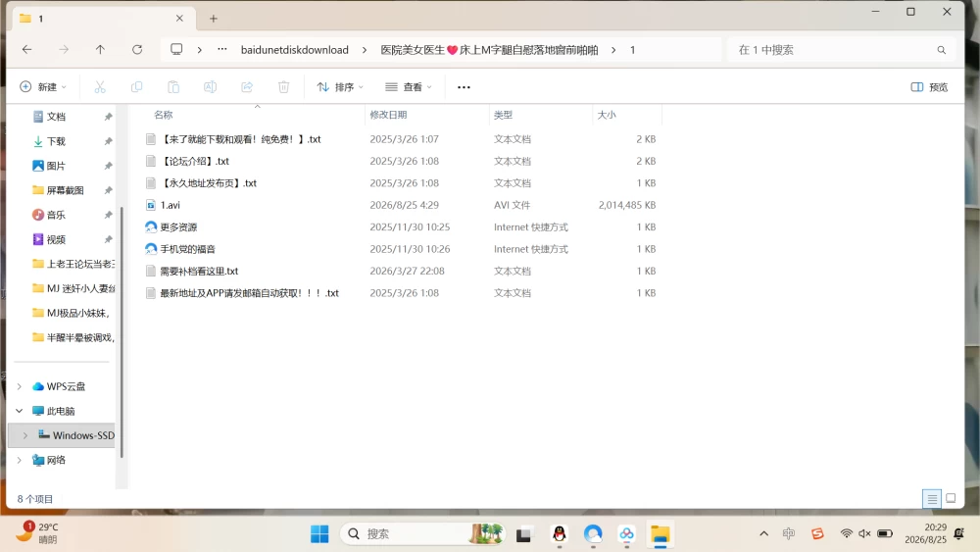Refresh the current folder view
Screen dimensions: 980x552
[x=137, y=49]
